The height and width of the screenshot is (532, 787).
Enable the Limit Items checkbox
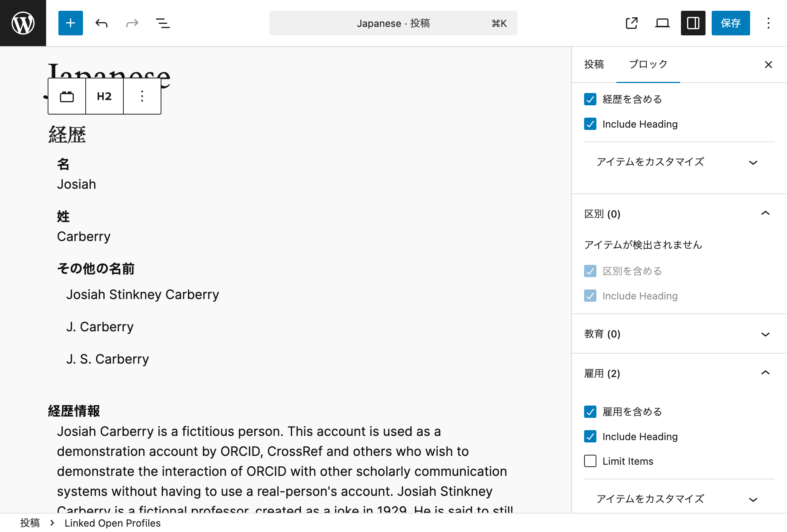(x=590, y=461)
